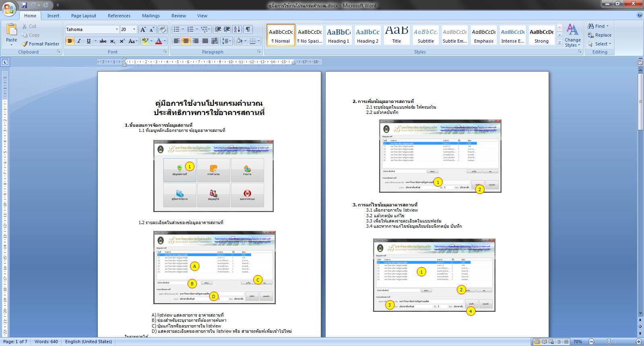Apply the Title style
Image resolution: width=644 pixels, height=346 pixels.
[396, 35]
